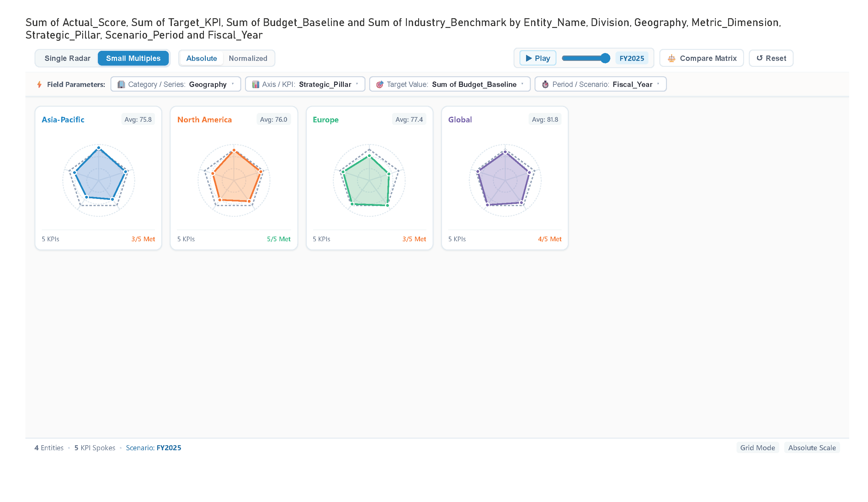This screenshot has width=868, height=502.
Task: Select the Asia-Pacific card title
Action: (x=63, y=120)
